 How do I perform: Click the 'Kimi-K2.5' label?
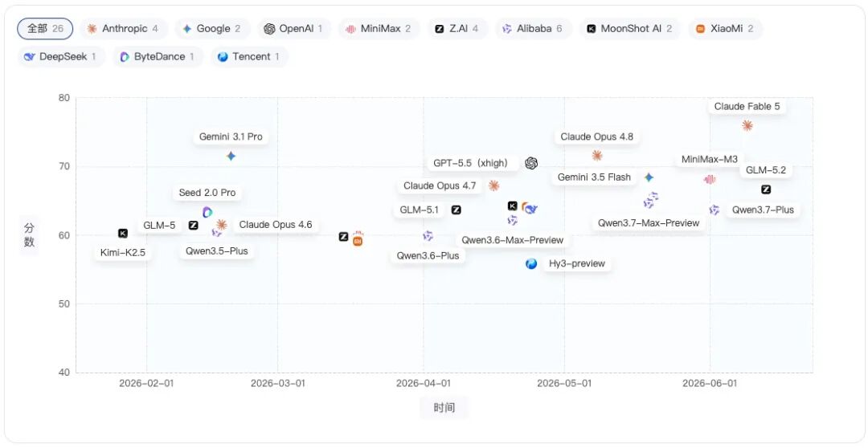pyautogui.click(x=123, y=254)
